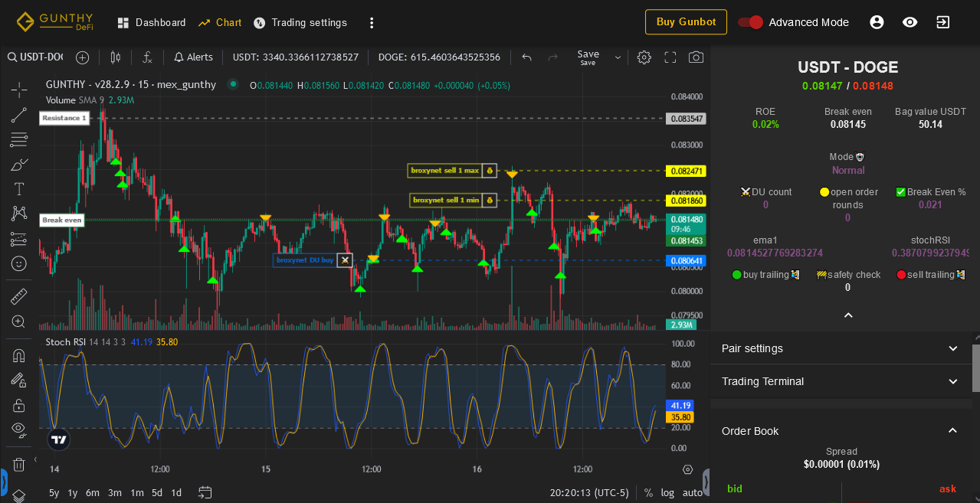This screenshot has width=980, height=503.
Task: Select the ruler measure tool
Action: [19, 296]
